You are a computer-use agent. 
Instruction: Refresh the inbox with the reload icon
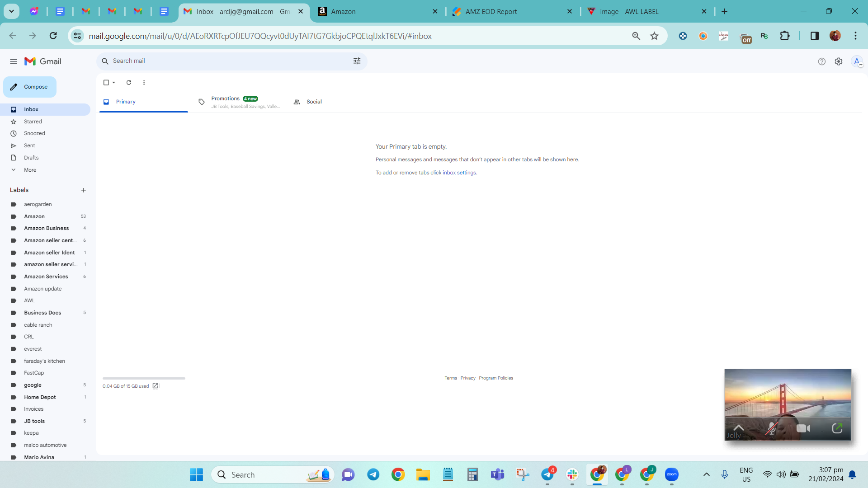tap(129, 83)
